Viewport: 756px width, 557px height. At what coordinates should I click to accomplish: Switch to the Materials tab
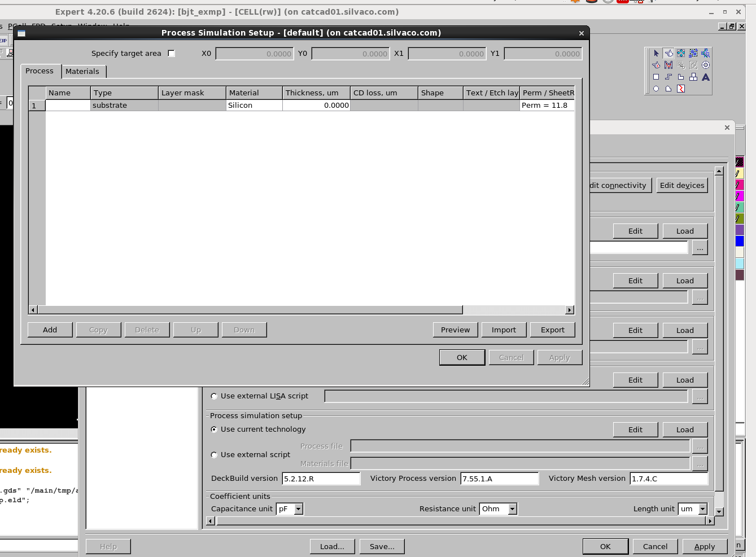pos(82,72)
